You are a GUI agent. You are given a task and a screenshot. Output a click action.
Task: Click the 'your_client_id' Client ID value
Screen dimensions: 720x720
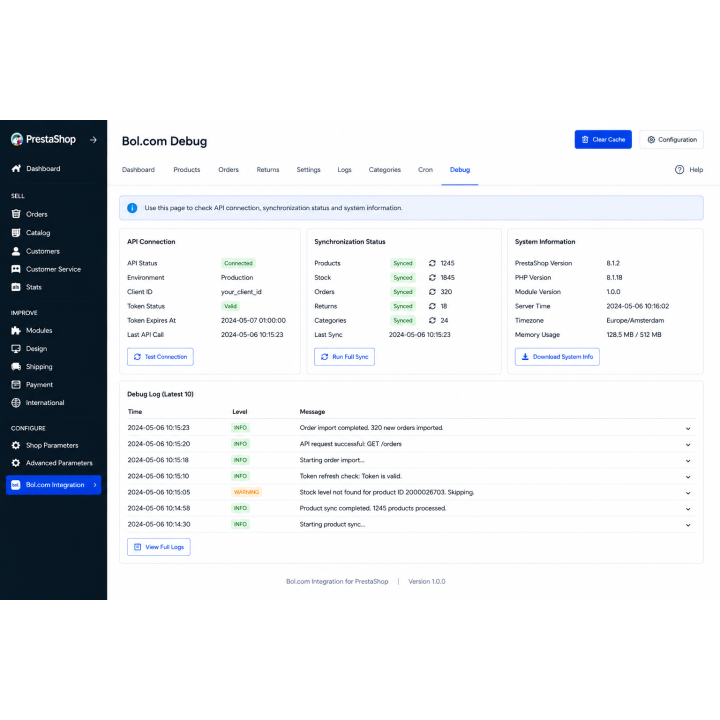click(241, 292)
